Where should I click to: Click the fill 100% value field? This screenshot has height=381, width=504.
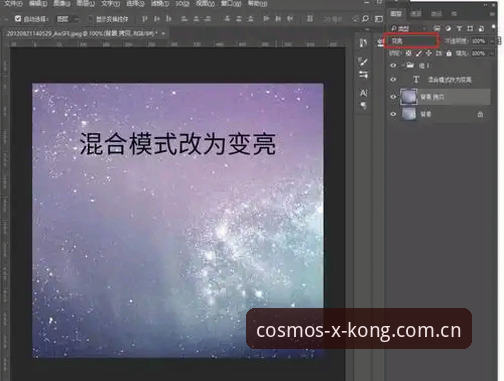click(x=479, y=53)
